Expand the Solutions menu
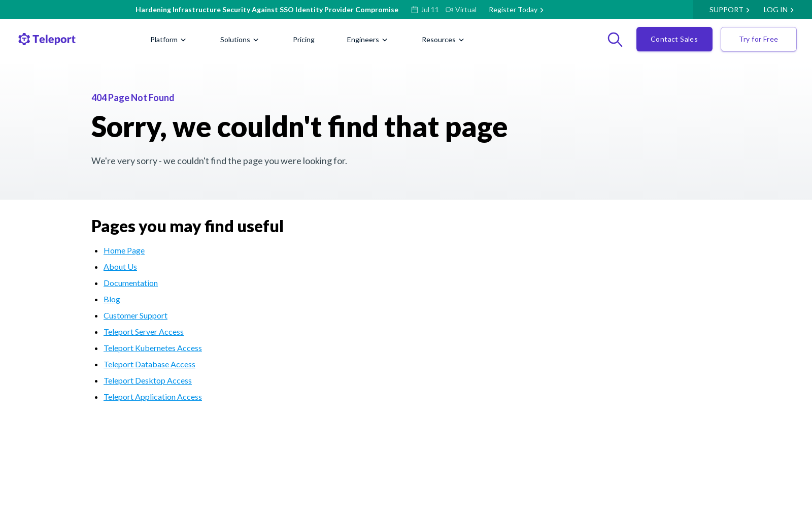Viewport: 812px width, 508px height. click(x=240, y=40)
